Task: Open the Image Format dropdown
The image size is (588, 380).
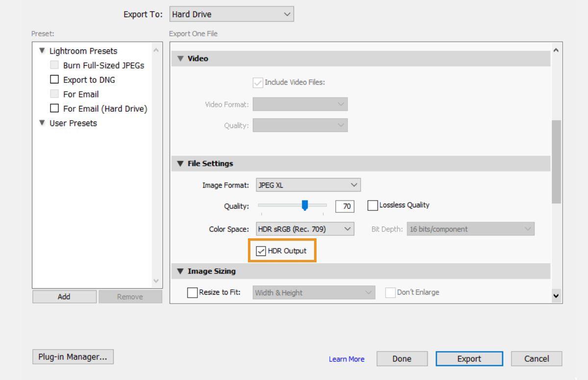Action: point(308,185)
